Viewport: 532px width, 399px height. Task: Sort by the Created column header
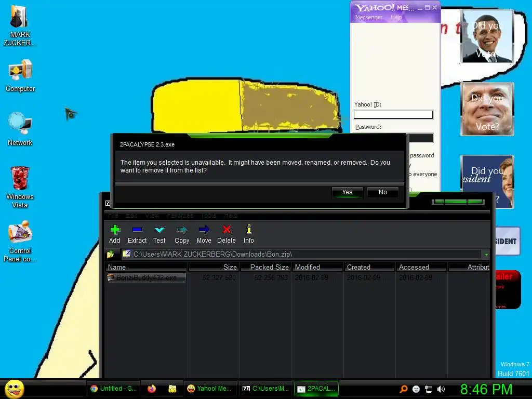pyautogui.click(x=369, y=267)
